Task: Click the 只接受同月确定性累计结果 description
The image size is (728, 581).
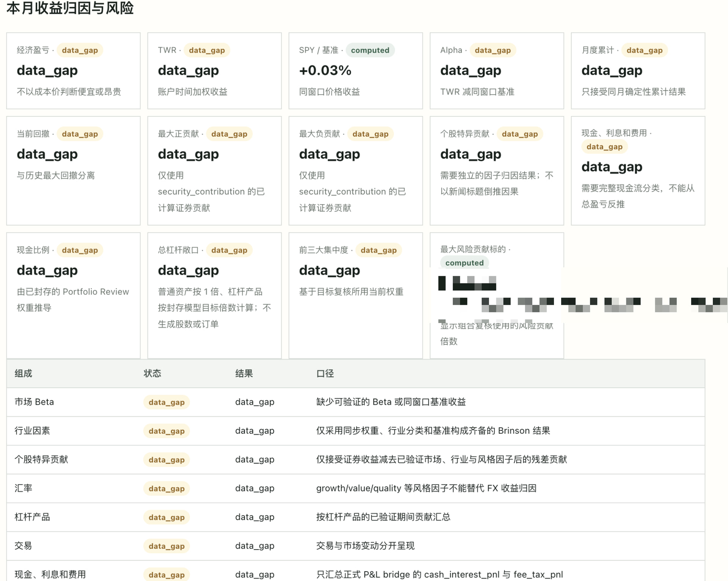Action: tap(634, 91)
